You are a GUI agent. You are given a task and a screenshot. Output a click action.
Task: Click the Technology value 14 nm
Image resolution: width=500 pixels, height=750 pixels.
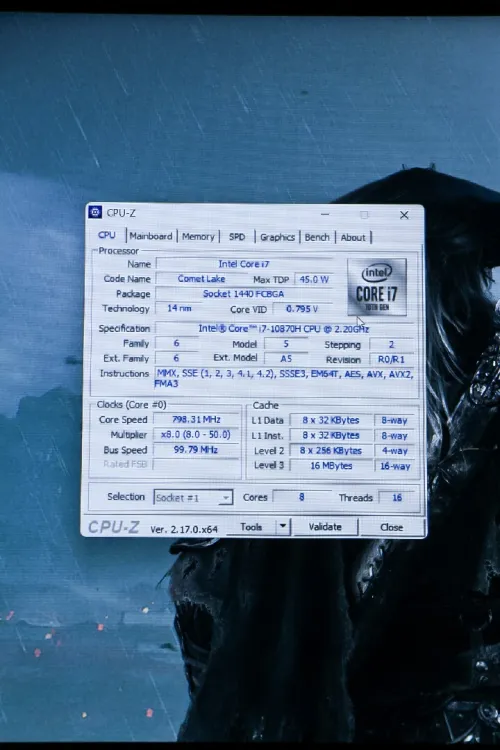[x=179, y=309]
